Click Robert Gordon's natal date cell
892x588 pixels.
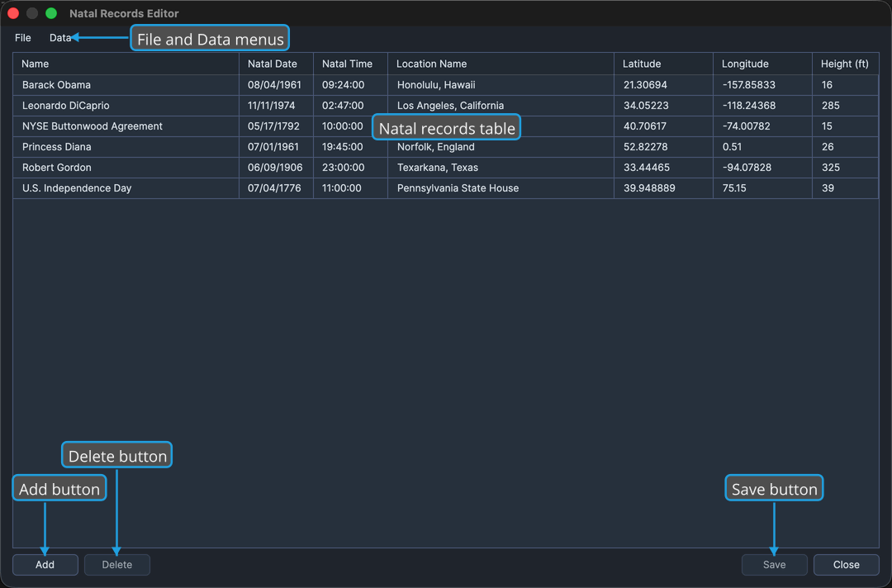coord(277,167)
